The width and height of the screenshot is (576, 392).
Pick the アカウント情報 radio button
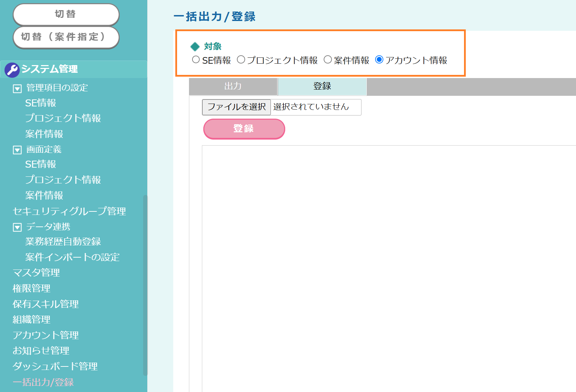[379, 60]
